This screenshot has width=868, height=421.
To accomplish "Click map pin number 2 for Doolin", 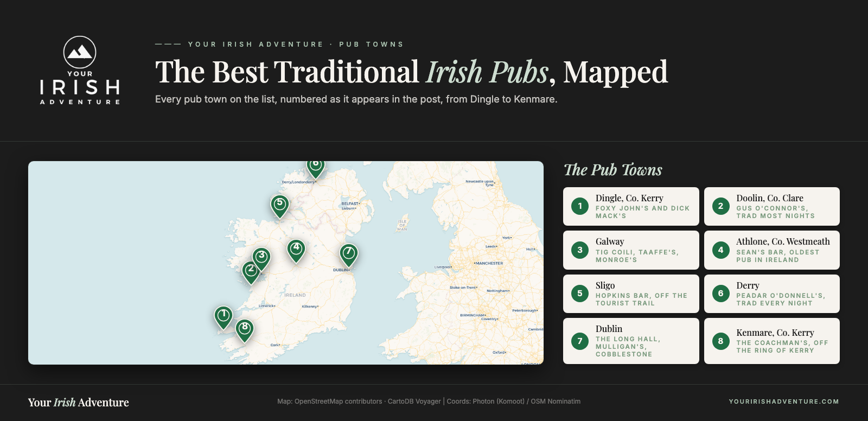I will pyautogui.click(x=251, y=272).
